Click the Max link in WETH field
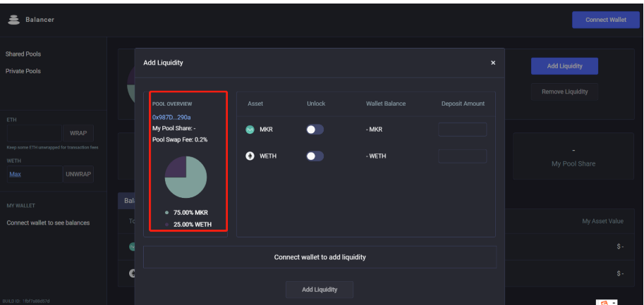The height and width of the screenshot is (305, 644). click(16, 174)
